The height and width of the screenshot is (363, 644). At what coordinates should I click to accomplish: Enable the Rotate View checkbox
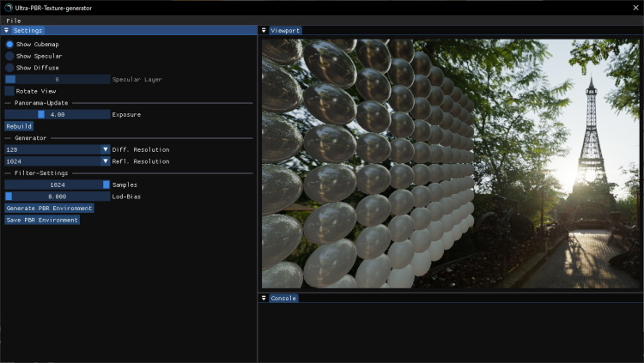coord(9,90)
